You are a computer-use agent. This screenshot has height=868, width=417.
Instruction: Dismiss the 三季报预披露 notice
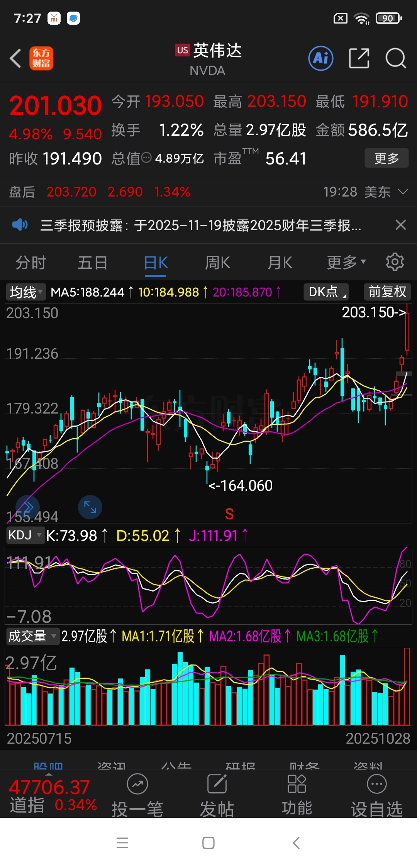coord(401,224)
